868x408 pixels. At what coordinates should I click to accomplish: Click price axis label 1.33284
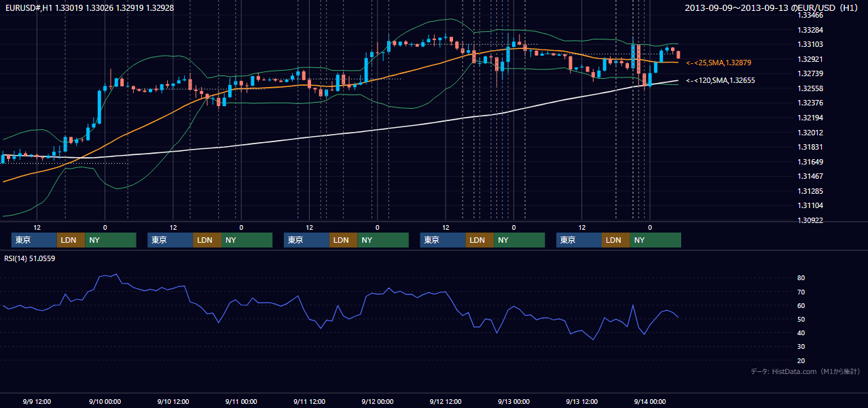pos(810,30)
